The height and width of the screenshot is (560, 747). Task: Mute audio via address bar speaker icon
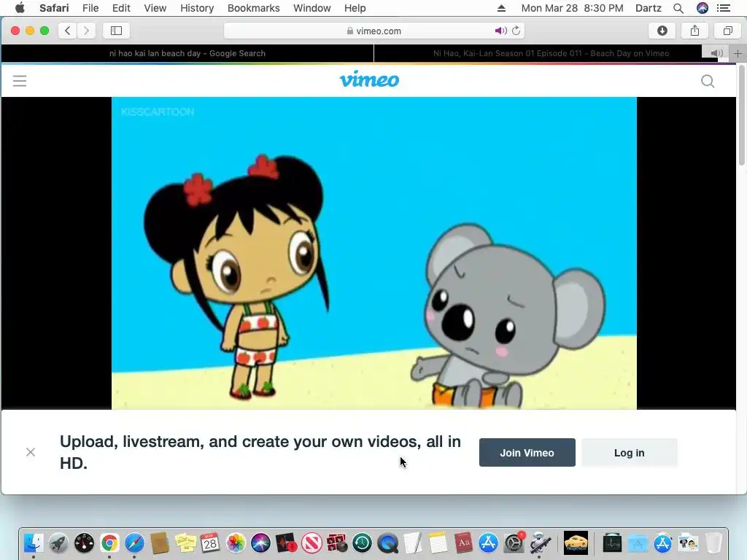click(x=500, y=31)
